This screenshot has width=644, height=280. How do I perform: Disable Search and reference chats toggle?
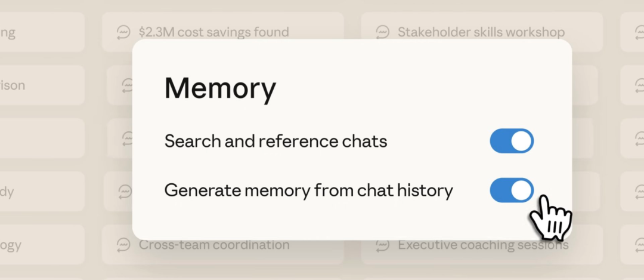(512, 141)
